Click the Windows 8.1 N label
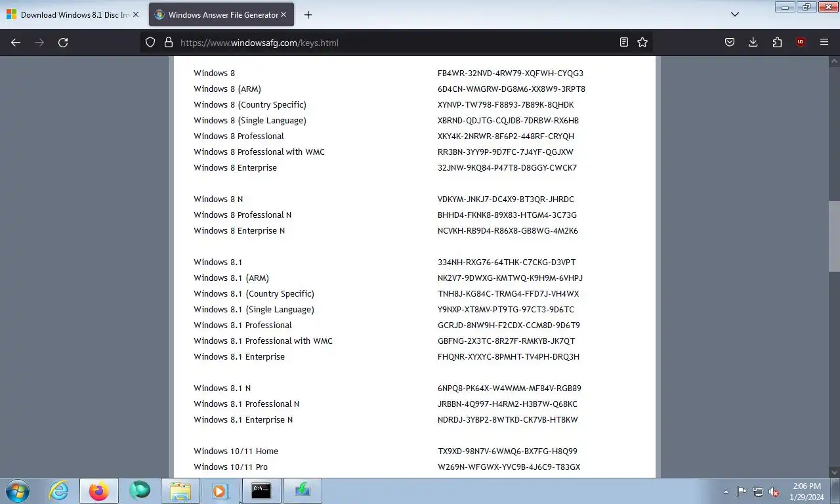Viewport: 840px width, 504px height. tap(222, 388)
